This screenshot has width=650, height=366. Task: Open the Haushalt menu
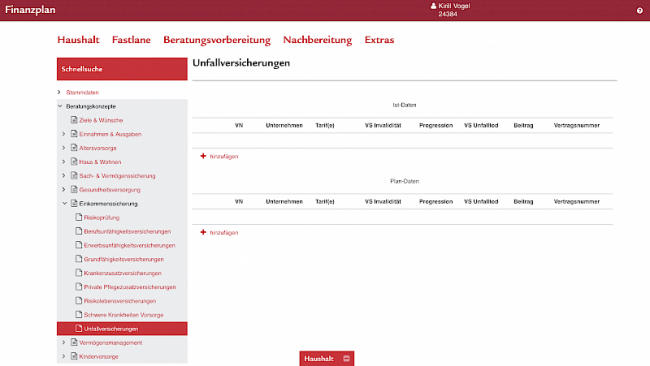[x=78, y=40]
